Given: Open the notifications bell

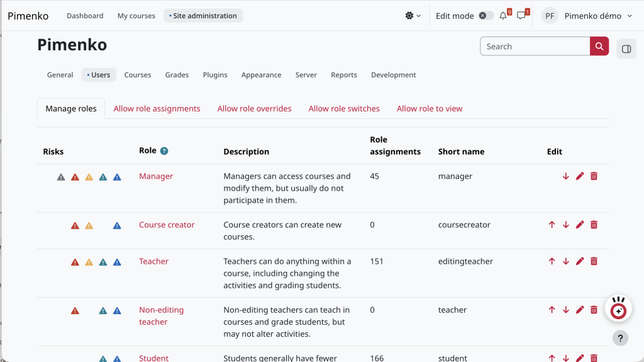Looking at the screenshot, I should coord(503,16).
